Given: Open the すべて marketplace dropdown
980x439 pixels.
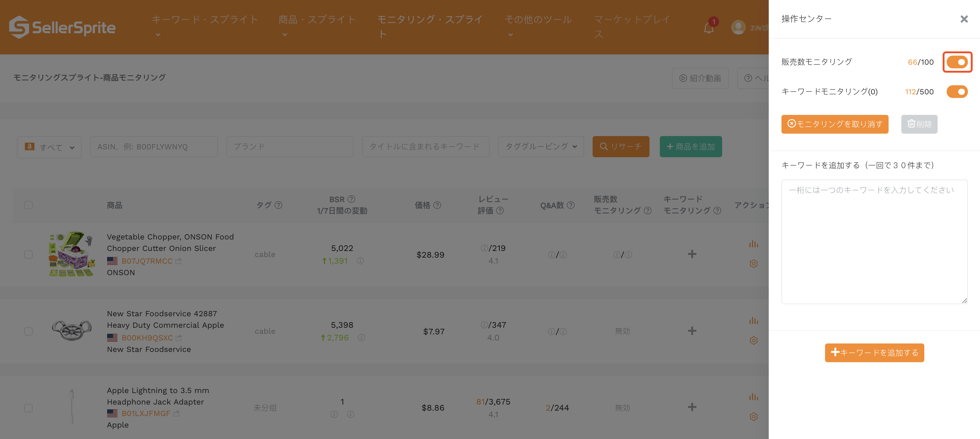Looking at the screenshot, I should point(49,147).
